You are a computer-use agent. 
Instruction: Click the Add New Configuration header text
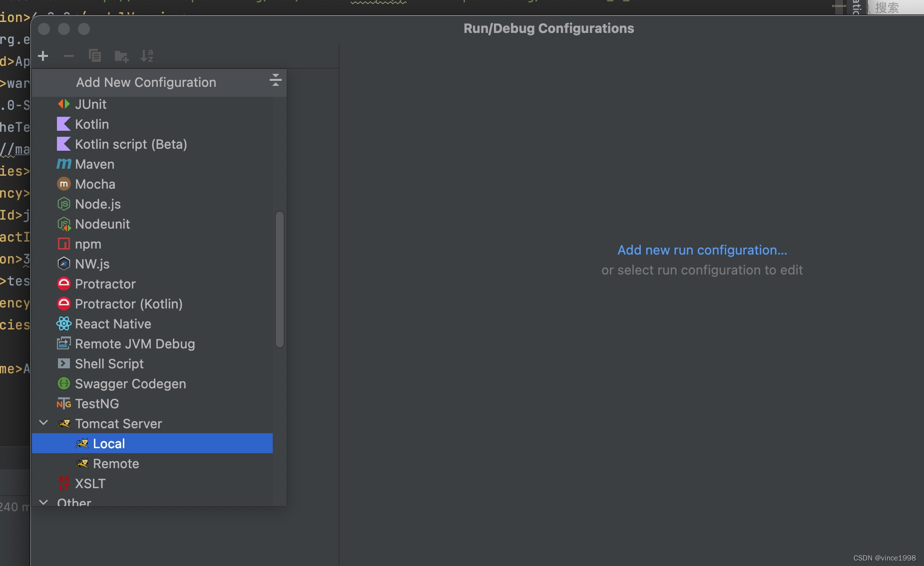point(146,82)
